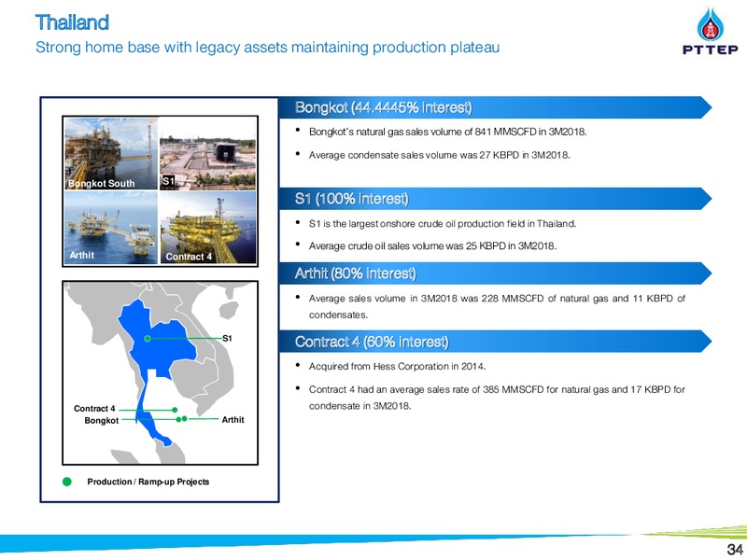747x560 pixels.
Task: Click the PTTEP flame logo
Action: [x=710, y=24]
